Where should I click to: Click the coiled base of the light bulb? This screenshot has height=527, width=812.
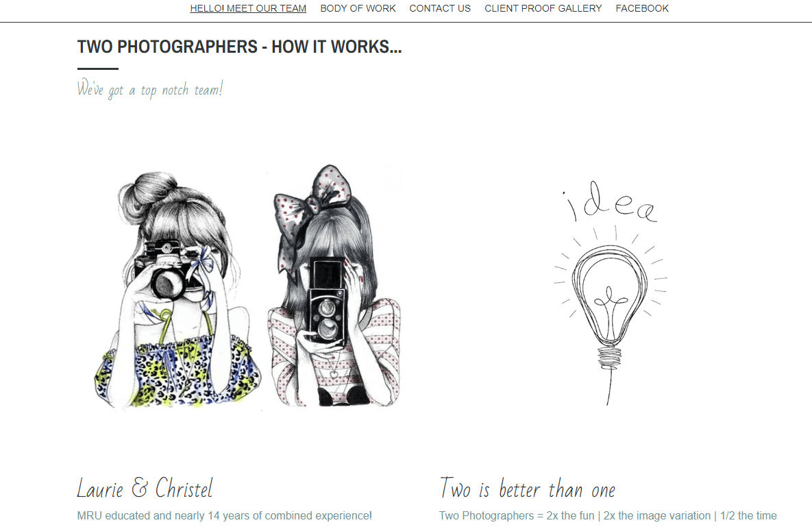click(x=610, y=357)
